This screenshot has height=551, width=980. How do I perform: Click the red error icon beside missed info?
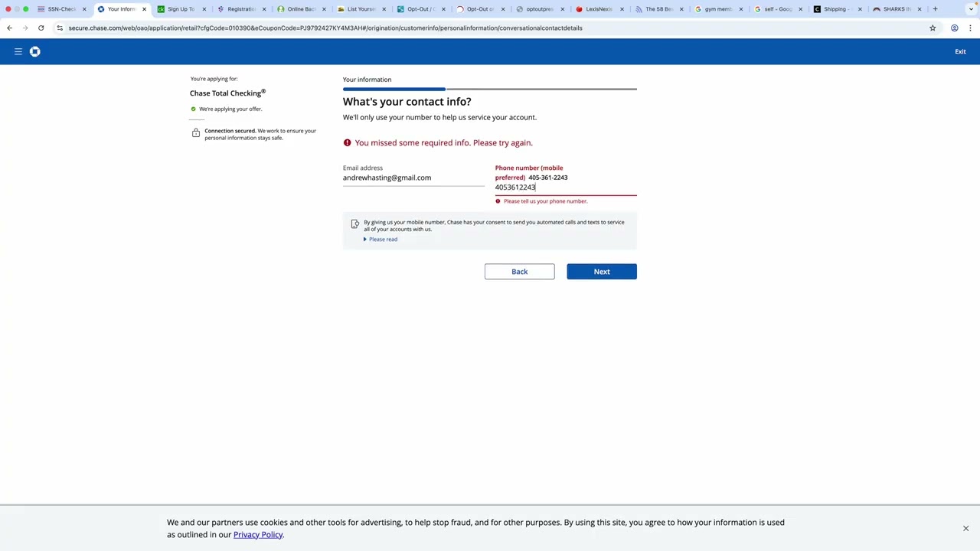click(347, 142)
